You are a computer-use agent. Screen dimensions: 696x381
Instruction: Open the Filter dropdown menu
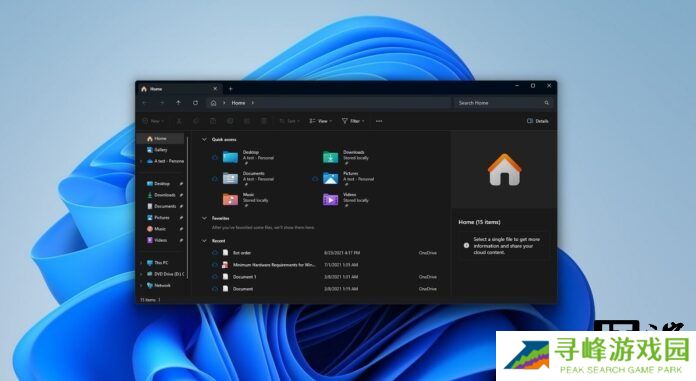(x=353, y=121)
